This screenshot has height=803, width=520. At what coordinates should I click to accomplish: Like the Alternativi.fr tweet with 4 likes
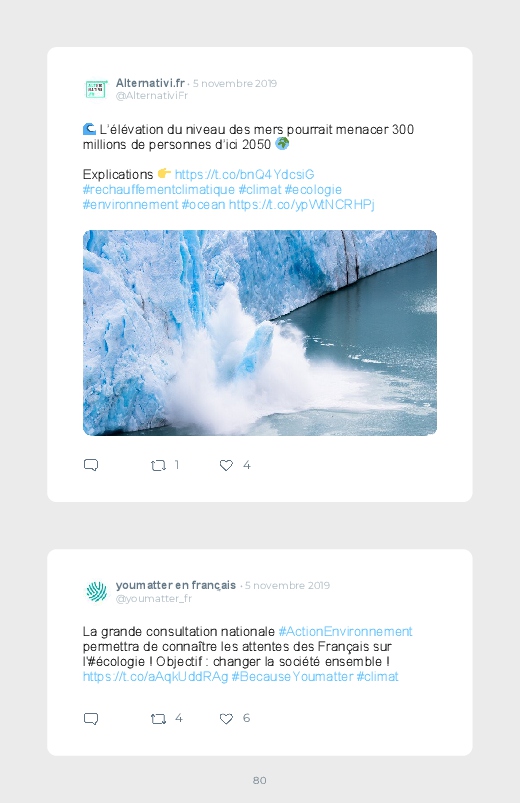(x=226, y=466)
